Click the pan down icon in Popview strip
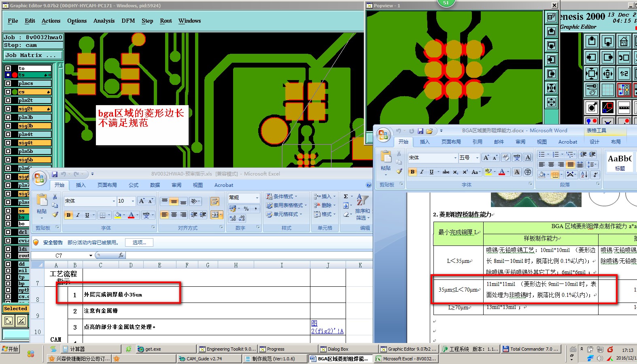Image resolution: width=637 pixels, height=364 pixels. [x=551, y=45]
